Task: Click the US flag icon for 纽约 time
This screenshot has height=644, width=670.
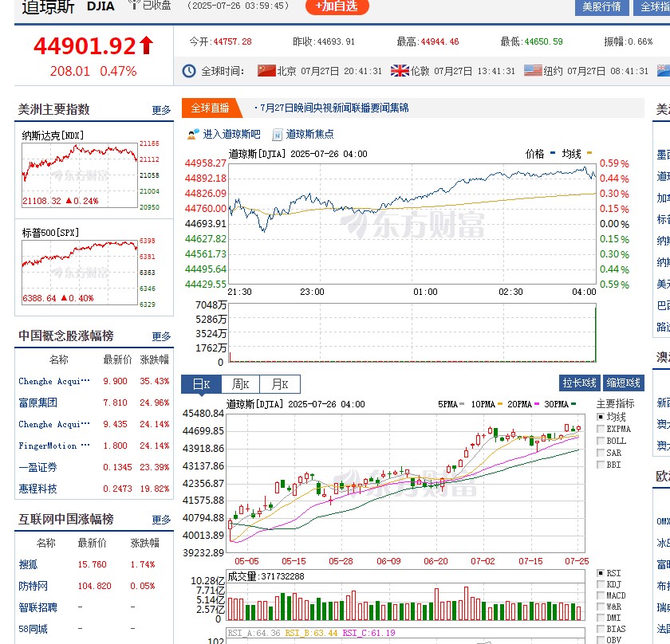Action: coord(533,70)
